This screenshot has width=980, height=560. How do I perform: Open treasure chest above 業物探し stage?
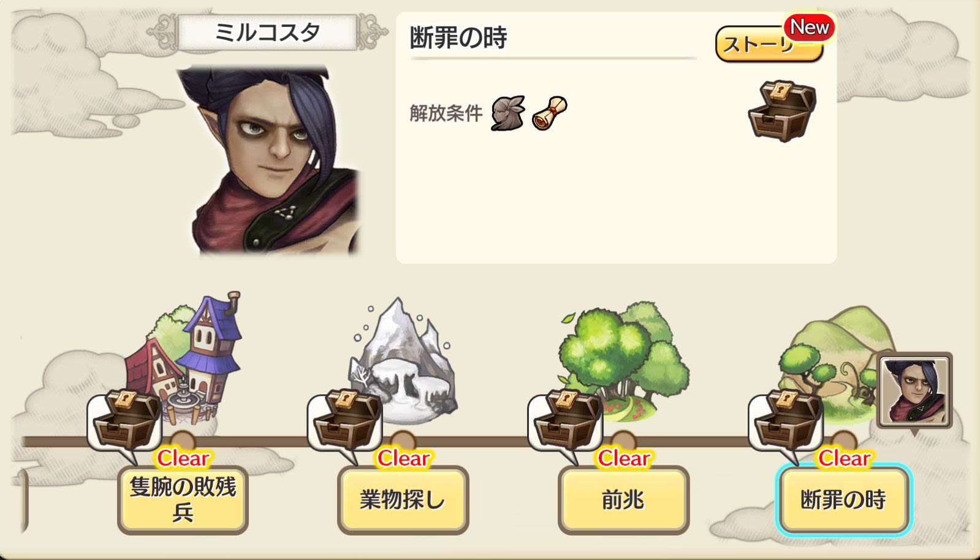(x=344, y=421)
